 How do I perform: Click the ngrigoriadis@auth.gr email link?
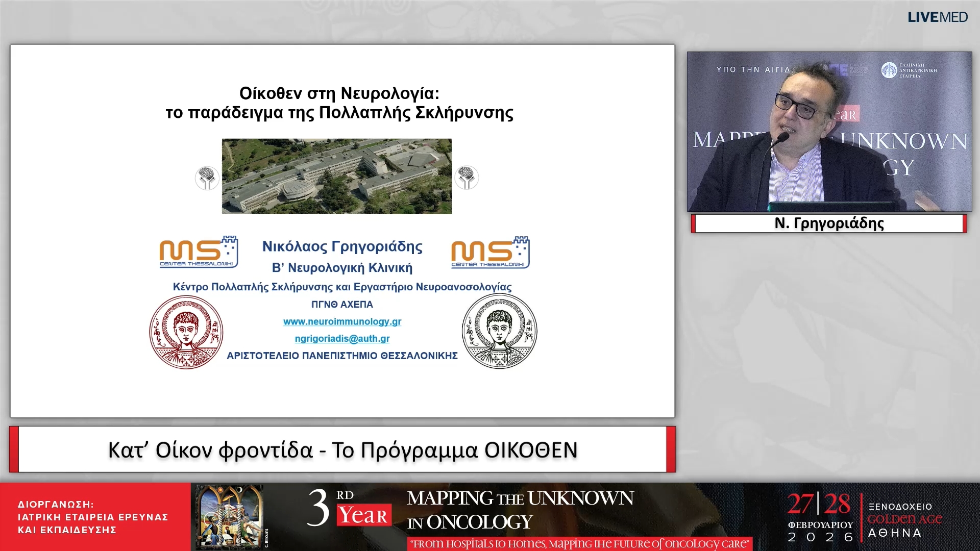pyautogui.click(x=342, y=338)
